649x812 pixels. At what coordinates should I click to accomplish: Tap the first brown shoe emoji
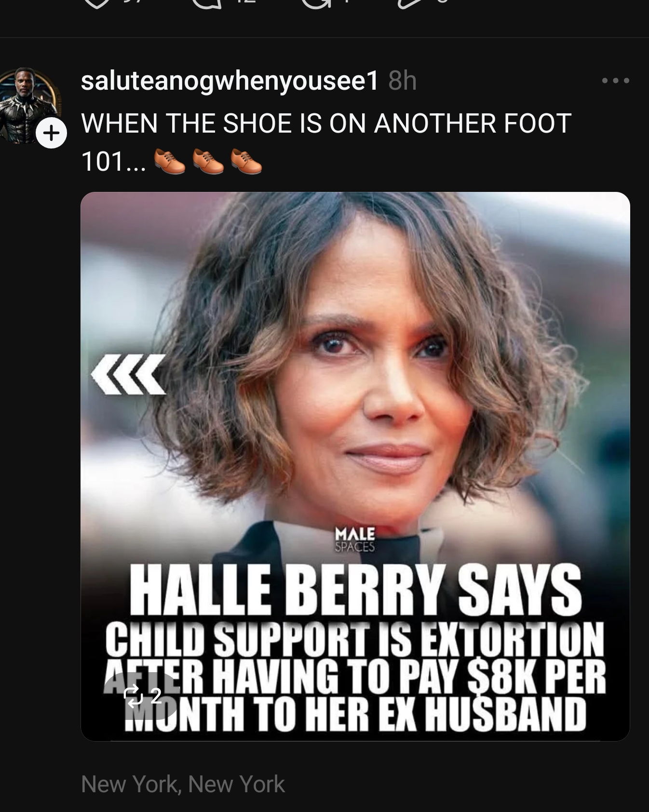pos(170,161)
